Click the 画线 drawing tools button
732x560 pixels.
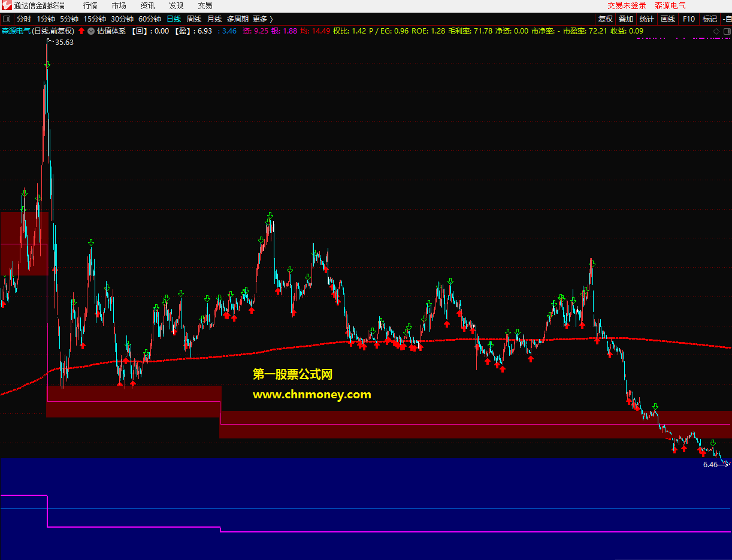667,19
